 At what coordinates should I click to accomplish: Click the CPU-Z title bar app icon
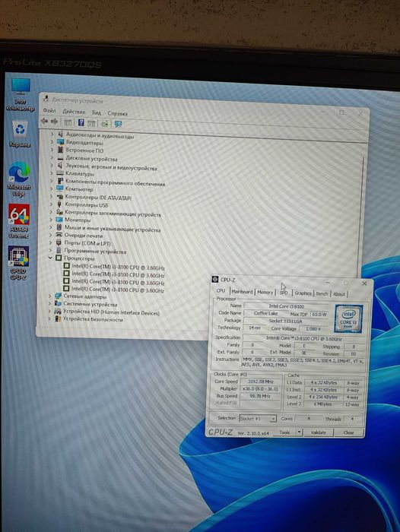(215, 279)
